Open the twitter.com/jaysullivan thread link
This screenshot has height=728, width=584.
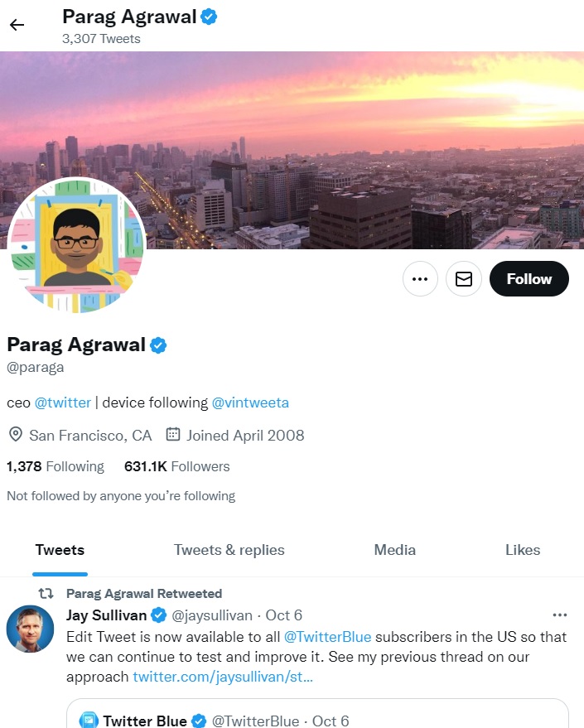coord(223,677)
